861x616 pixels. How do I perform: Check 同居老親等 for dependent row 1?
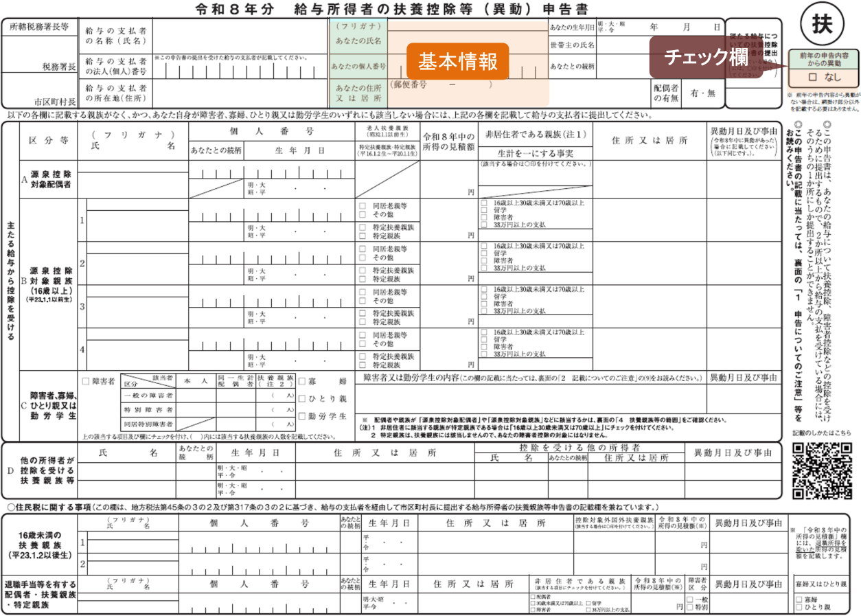[x=362, y=205]
